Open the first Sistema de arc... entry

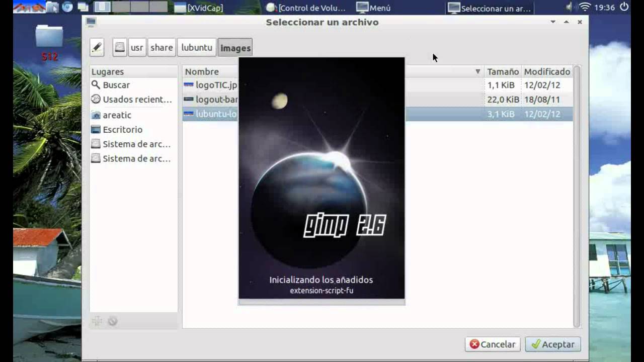pos(133,144)
